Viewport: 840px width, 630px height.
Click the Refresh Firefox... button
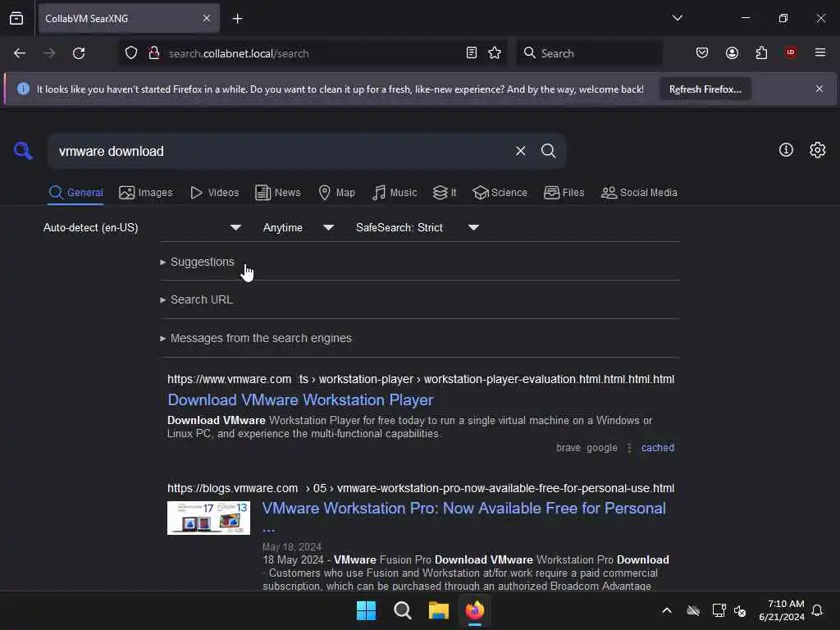[705, 89]
